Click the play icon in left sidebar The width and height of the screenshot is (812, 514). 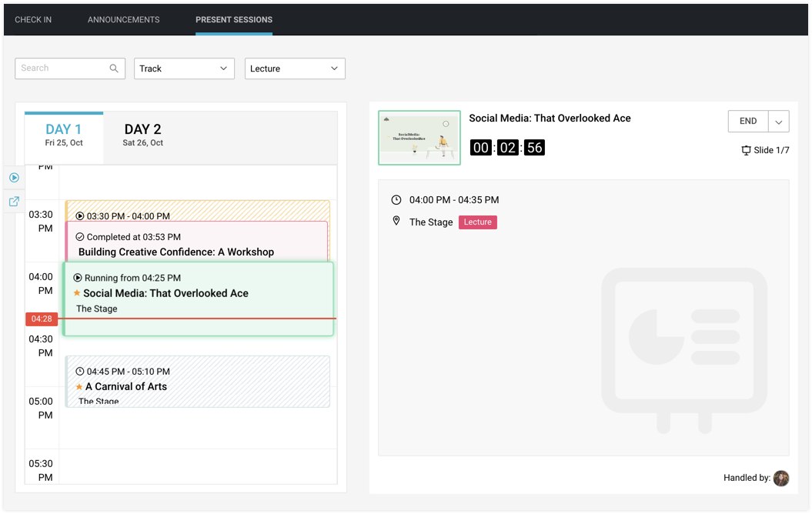[x=14, y=178]
